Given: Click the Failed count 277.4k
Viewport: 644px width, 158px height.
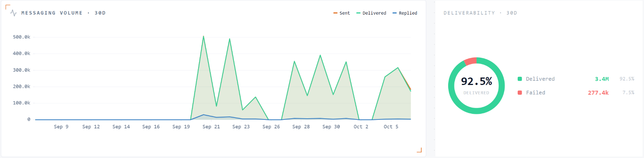Looking at the screenshot, I should [x=598, y=92].
